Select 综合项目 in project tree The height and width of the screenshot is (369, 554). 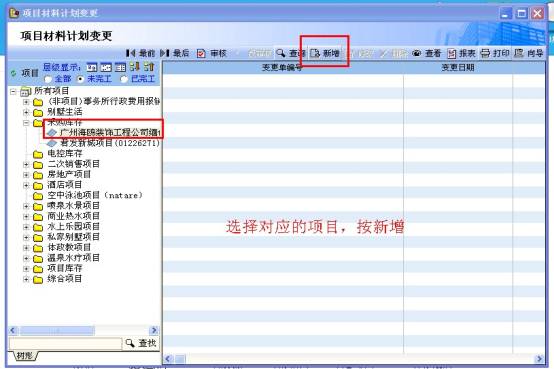65,279
